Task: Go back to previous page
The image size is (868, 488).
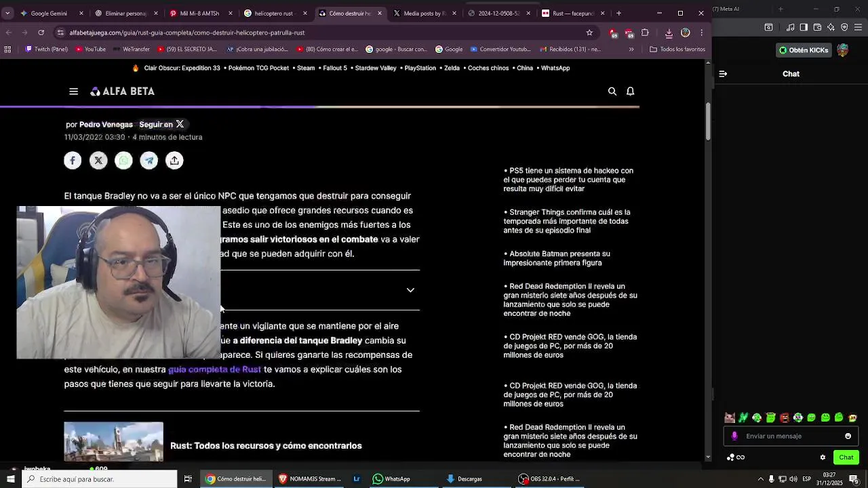Action: click(8, 33)
